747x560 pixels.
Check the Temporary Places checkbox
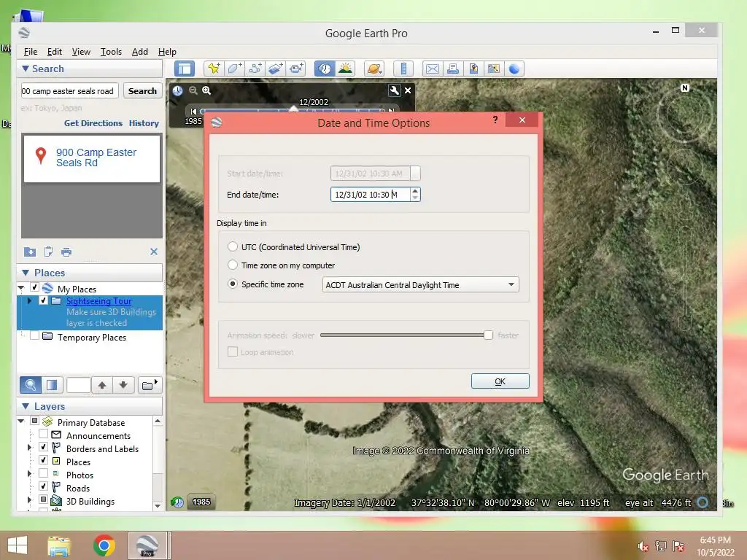click(x=35, y=336)
